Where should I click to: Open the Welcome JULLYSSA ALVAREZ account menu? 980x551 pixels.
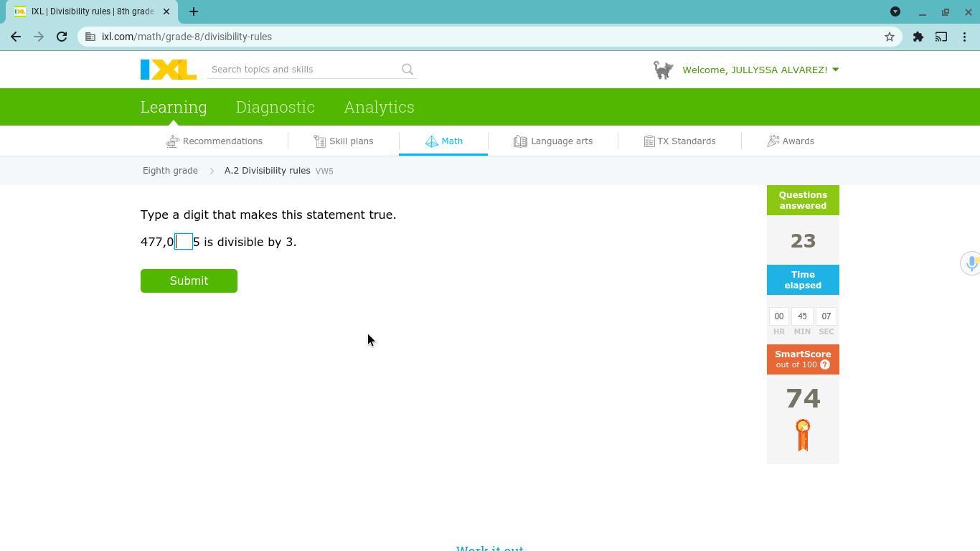point(760,70)
